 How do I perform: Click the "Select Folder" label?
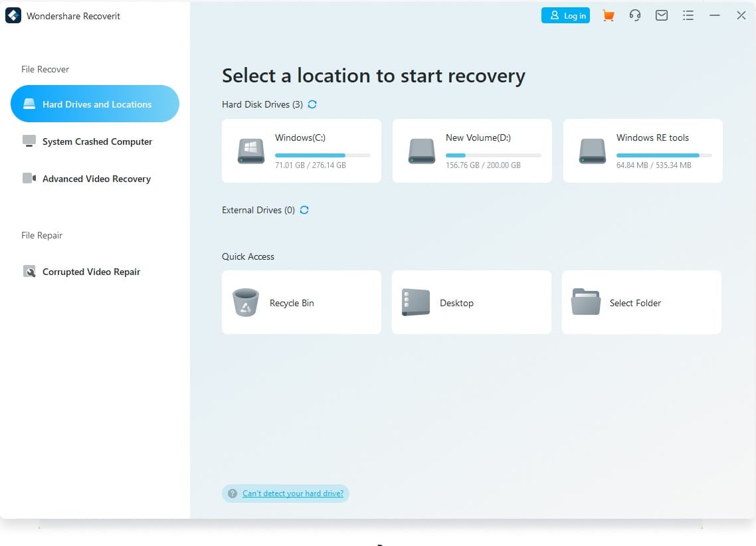click(635, 303)
